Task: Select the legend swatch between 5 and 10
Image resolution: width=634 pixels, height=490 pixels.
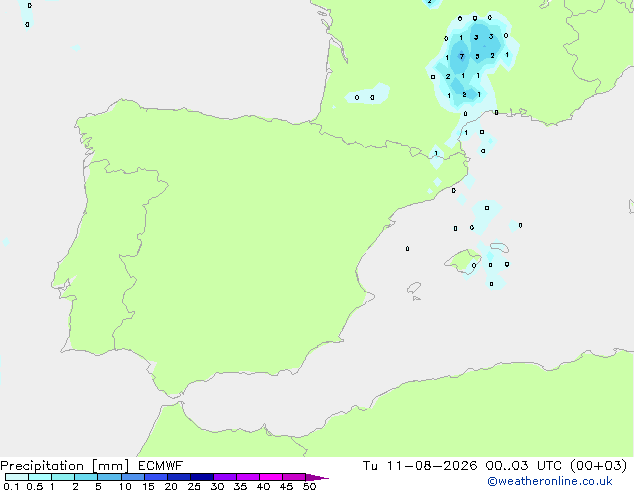Action: click(109, 477)
